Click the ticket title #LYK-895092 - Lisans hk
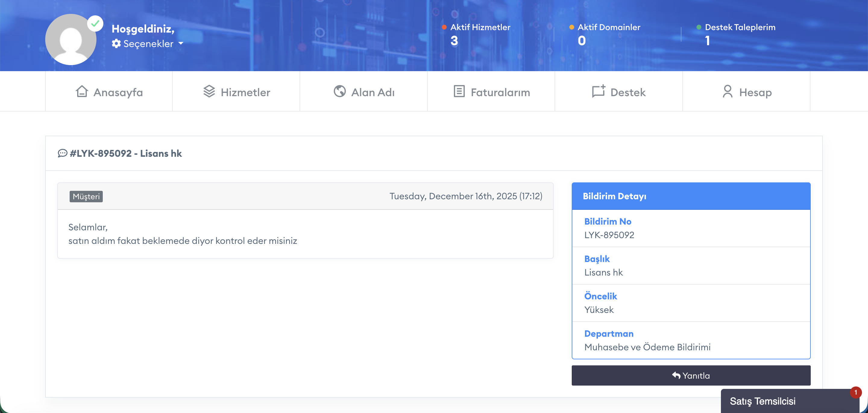Image resolution: width=868 pixels, height=413 pixels. pos(126,153)
